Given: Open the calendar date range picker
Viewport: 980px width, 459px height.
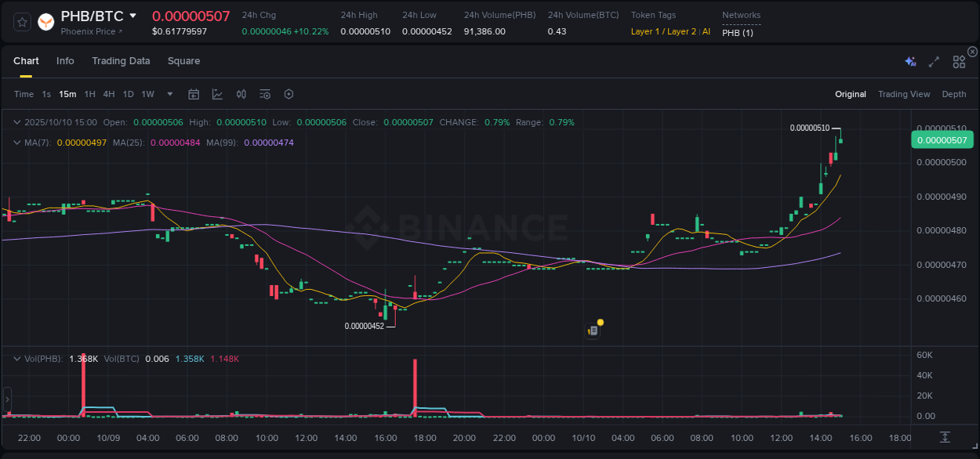Looking at the screenshot, I should tap(194, 93).
